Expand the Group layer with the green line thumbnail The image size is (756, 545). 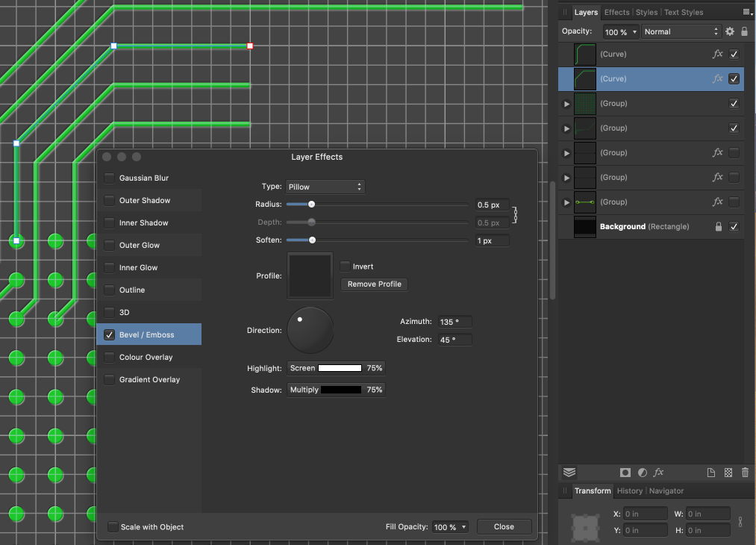pos(566,202)
